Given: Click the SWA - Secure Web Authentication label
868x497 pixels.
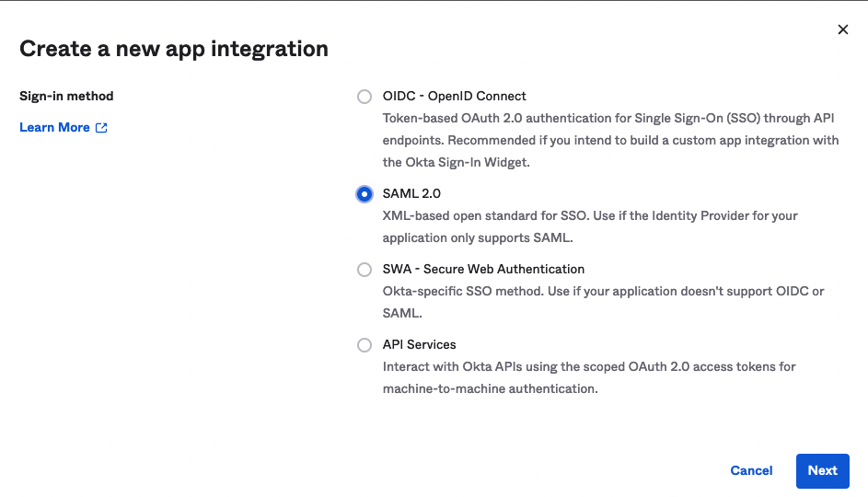Looking at the screenshot, I should (x=483, y=269).
